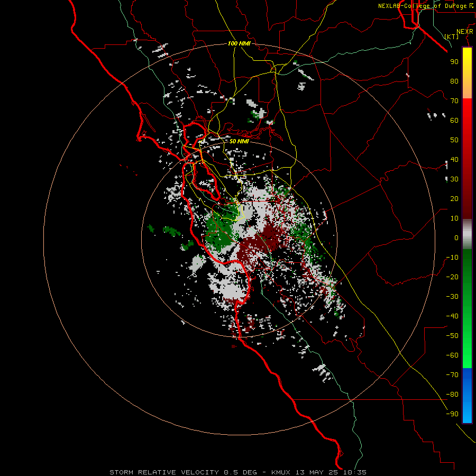Click the -40 value on the color scale
Viewport: 476px width, 476px height.
coord(452,316)
